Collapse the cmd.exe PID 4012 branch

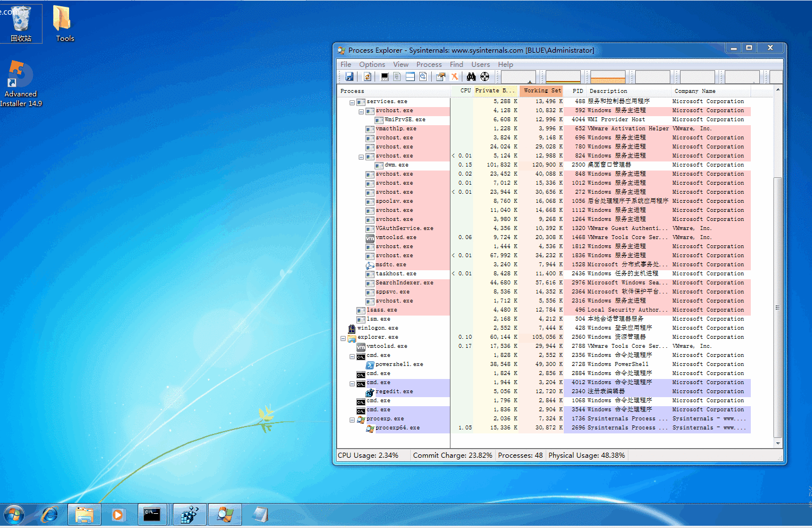(x=352, y=384)
